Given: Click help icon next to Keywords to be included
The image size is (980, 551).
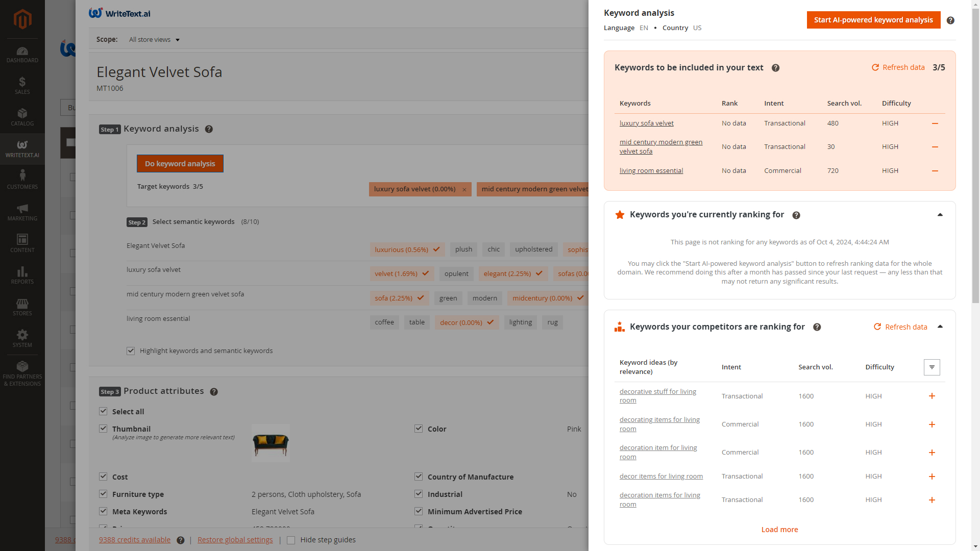Looking at the screenshot, I should (775, 68).
